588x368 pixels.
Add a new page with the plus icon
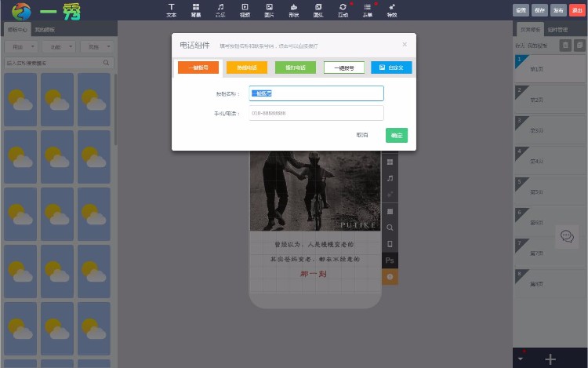coord(550,359)
